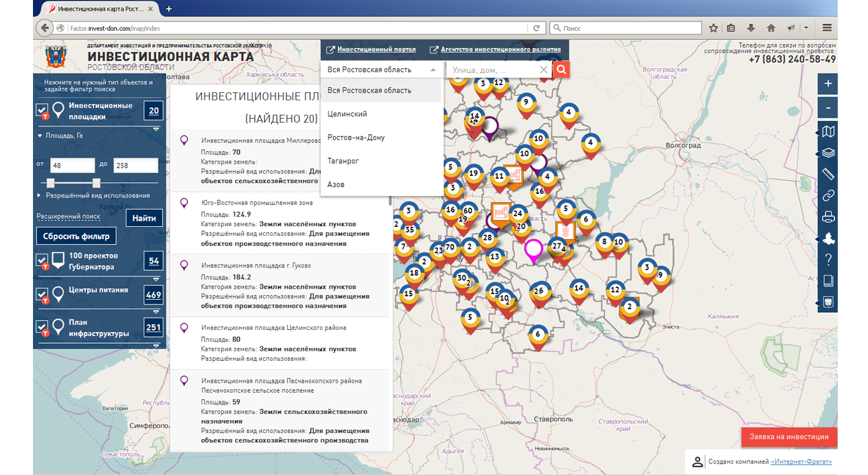Select the ruler measurement tool

(x=828, y=174)
